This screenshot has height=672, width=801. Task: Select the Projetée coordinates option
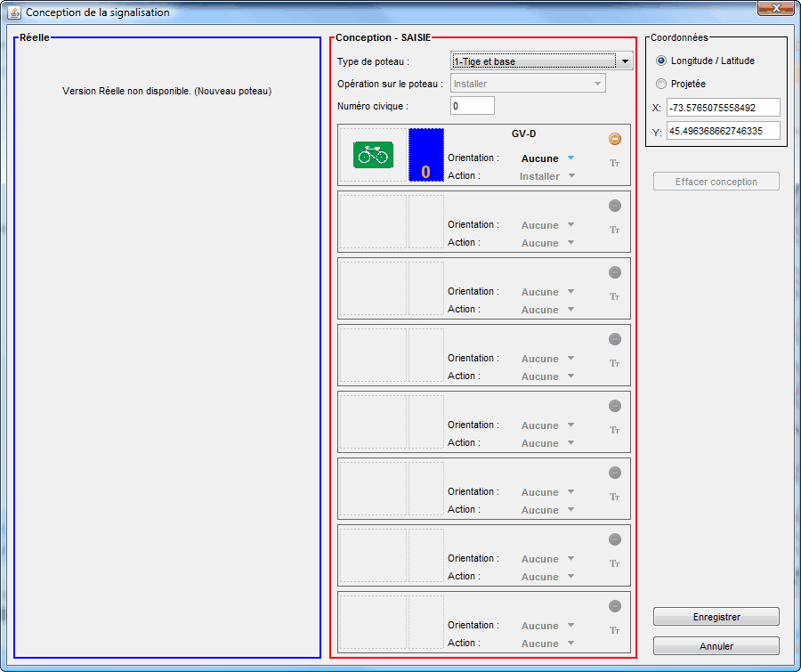tap(661, 84)
